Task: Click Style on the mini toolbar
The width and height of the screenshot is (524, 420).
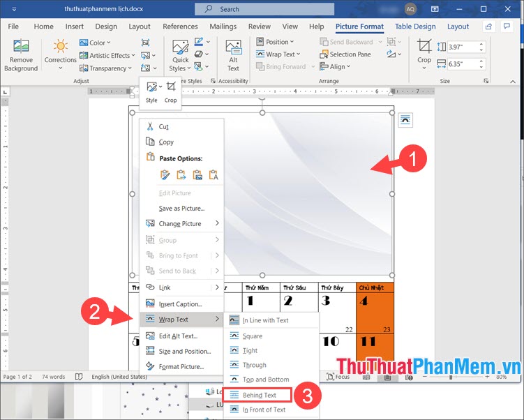Action: (x=151, y=92)
